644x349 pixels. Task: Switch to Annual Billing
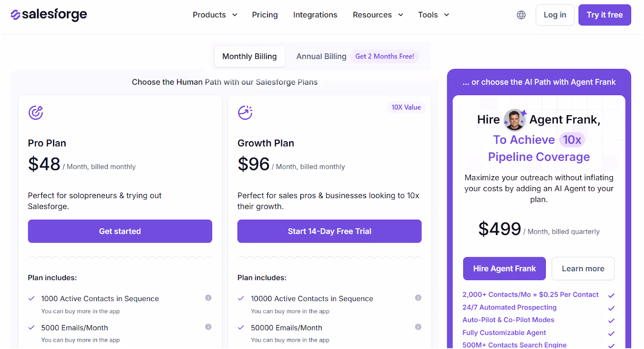(321, 56)
